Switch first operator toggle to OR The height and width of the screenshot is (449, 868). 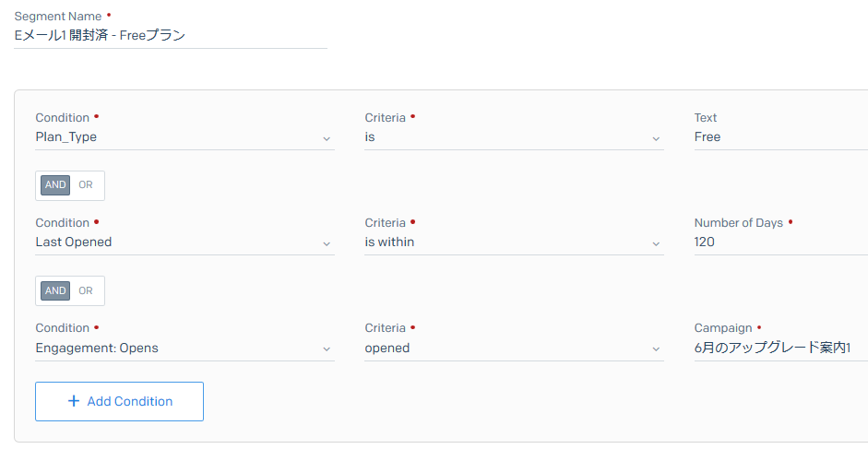tap(85, 185)
